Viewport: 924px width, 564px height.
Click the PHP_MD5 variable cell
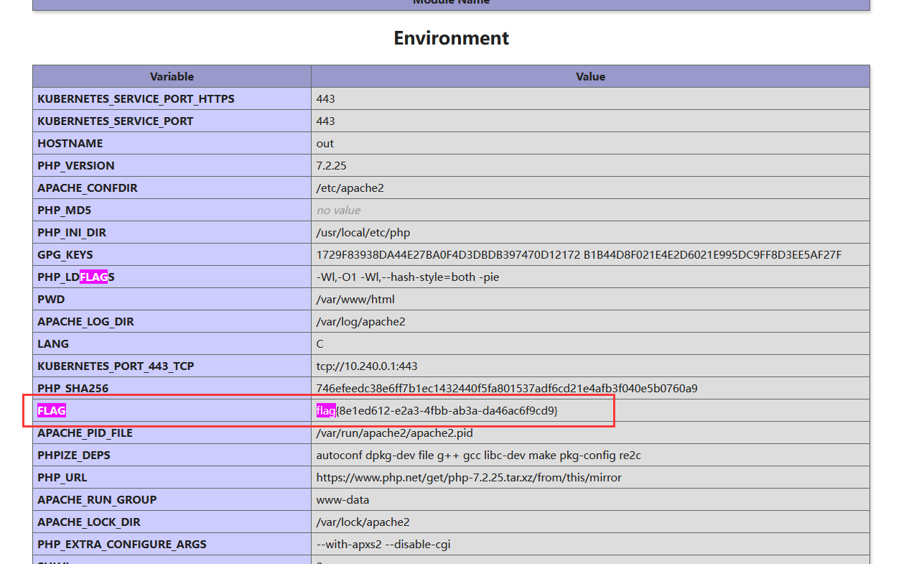(x=172, y=210)
